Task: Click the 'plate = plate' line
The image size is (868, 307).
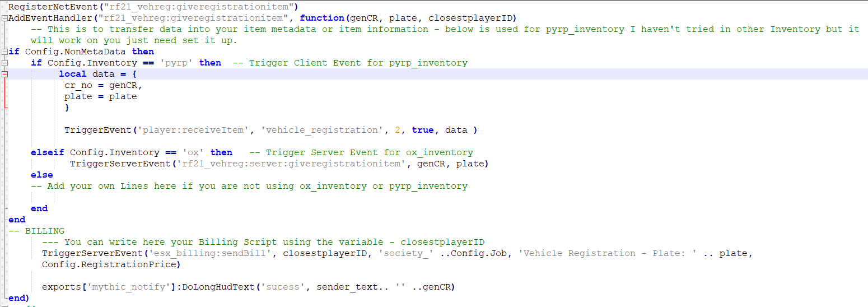Action: 101,96
